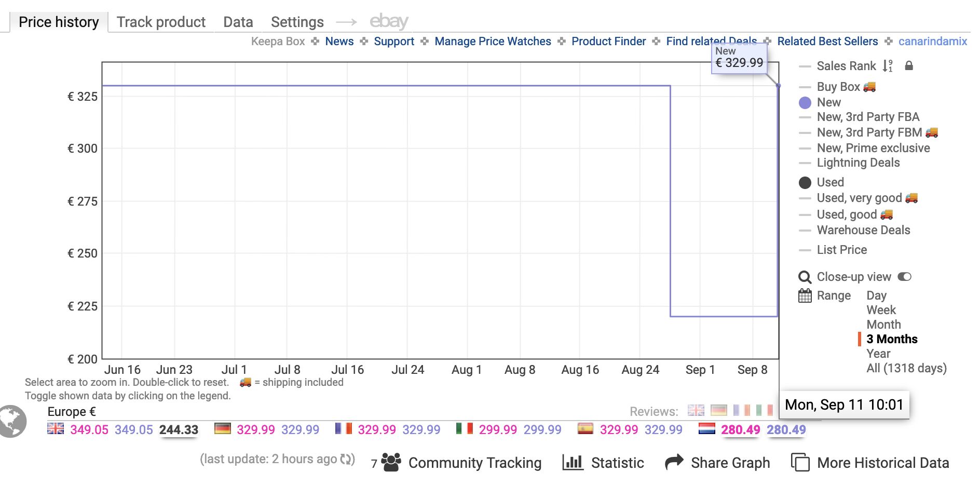Click More Historical Data copy icon
Viewport: 980px width, 486px height.
coord(800,462)
